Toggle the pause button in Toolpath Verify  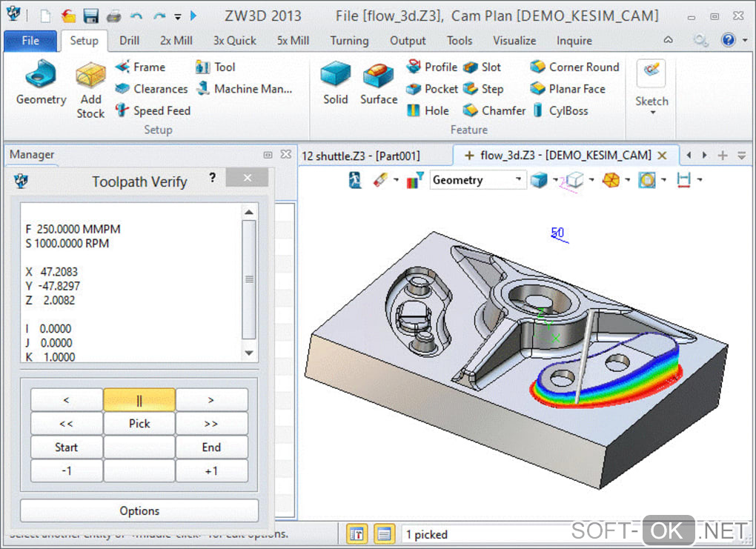click(139, 400)
